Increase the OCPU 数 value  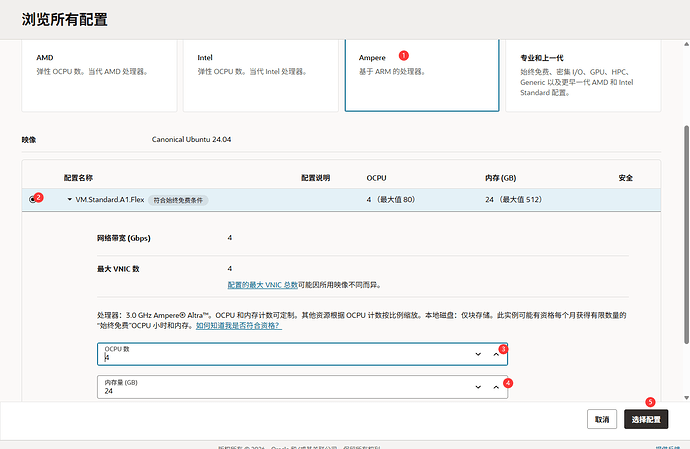496,354
